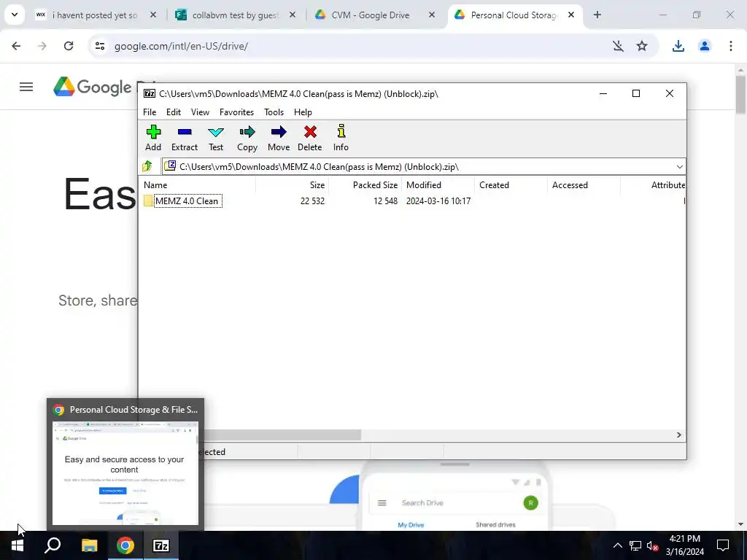The height and width of the screenshot is (560, 747).
Task: Open the Tools menu in 7-Zip
Action: coord(274,112)
